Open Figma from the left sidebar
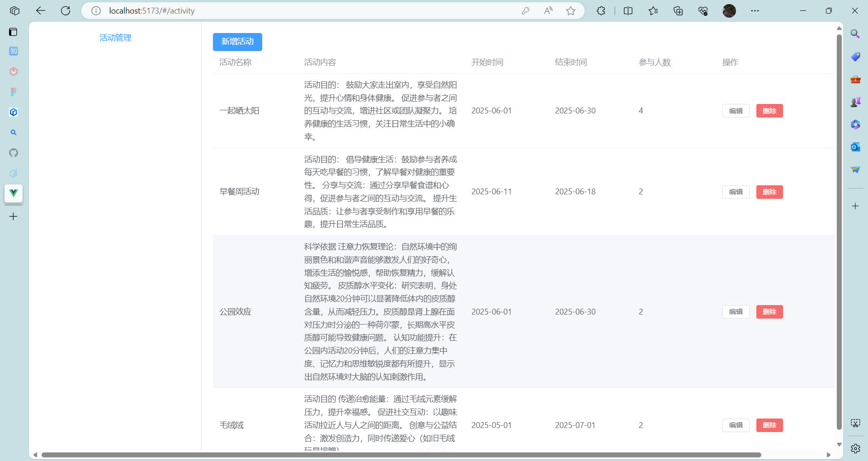Image resolution: width=868 pixels, height=461 pixels. 14,92
